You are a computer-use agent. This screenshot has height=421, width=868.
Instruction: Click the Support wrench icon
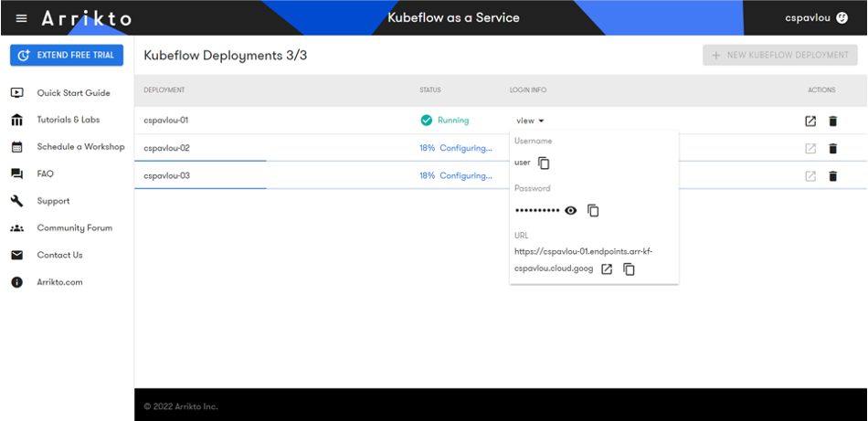[x=17, y=201]
